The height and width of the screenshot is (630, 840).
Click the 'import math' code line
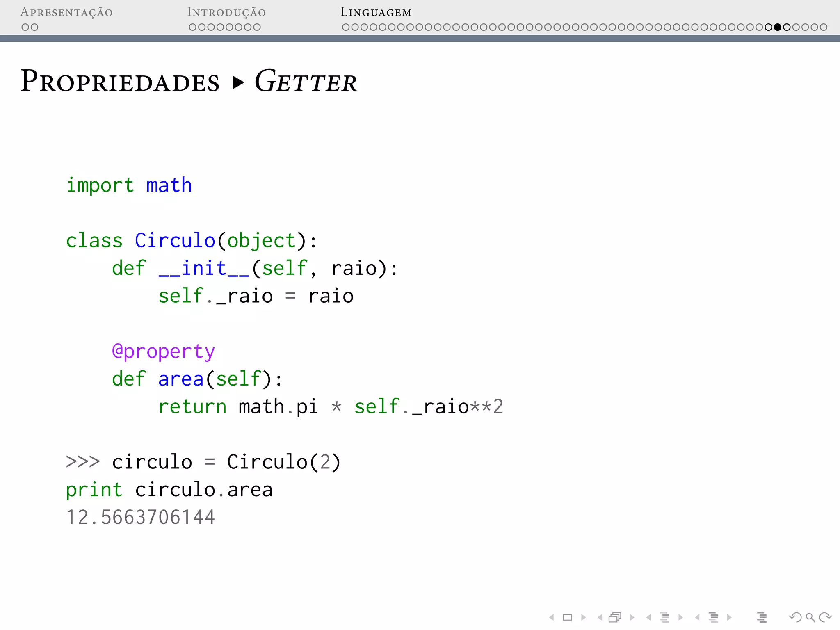pyautogui.click(x=129, y=185)
